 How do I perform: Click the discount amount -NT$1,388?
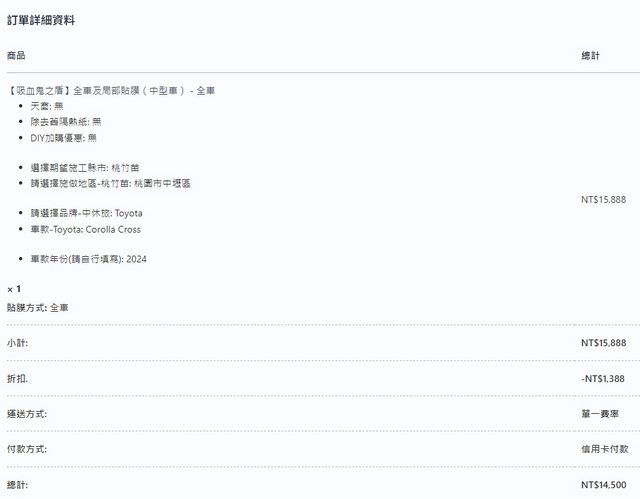click(602, 378)
